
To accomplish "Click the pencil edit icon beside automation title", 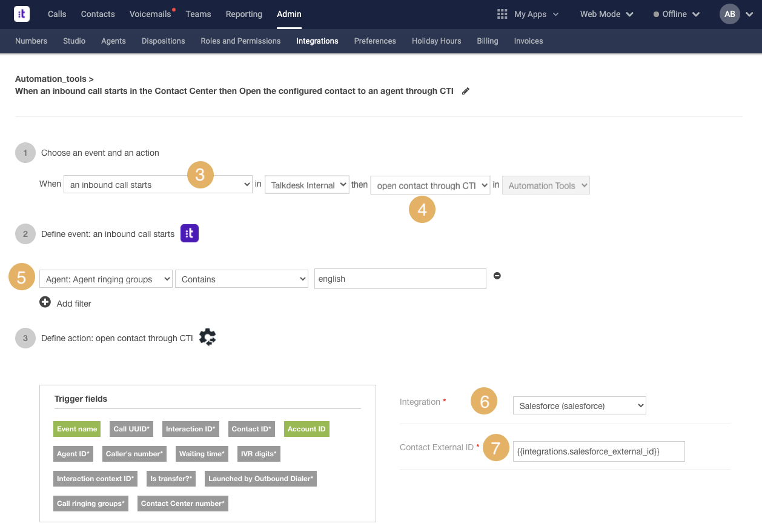I will [x=466, y=91].
